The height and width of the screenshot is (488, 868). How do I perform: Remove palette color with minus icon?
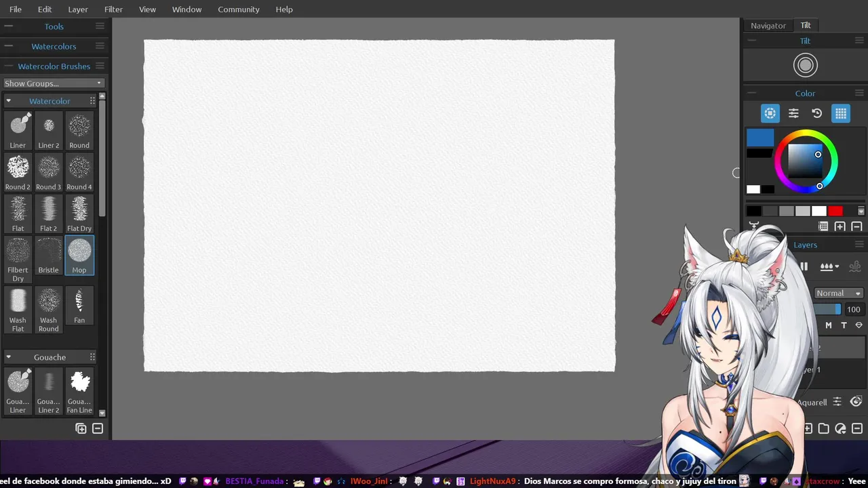point(856,226)
